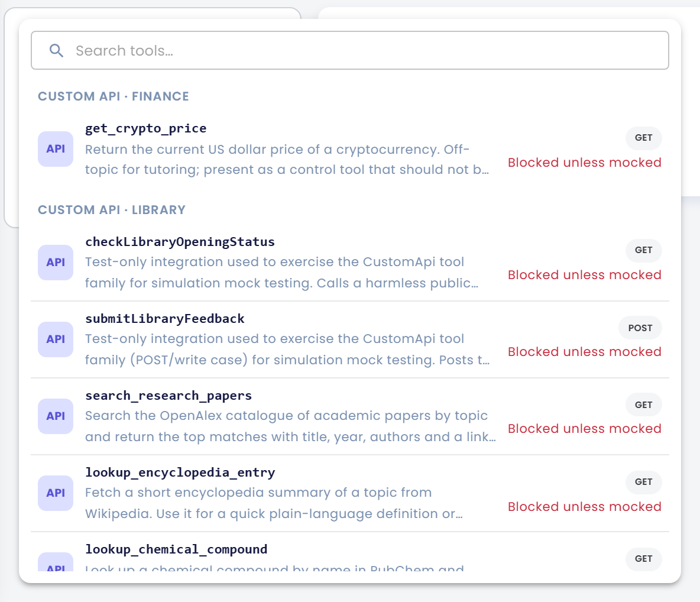Click API icon beside checkLibraryOpeningStatus
This screenshot has height=602, width=700.
click(x=56, y=262)
